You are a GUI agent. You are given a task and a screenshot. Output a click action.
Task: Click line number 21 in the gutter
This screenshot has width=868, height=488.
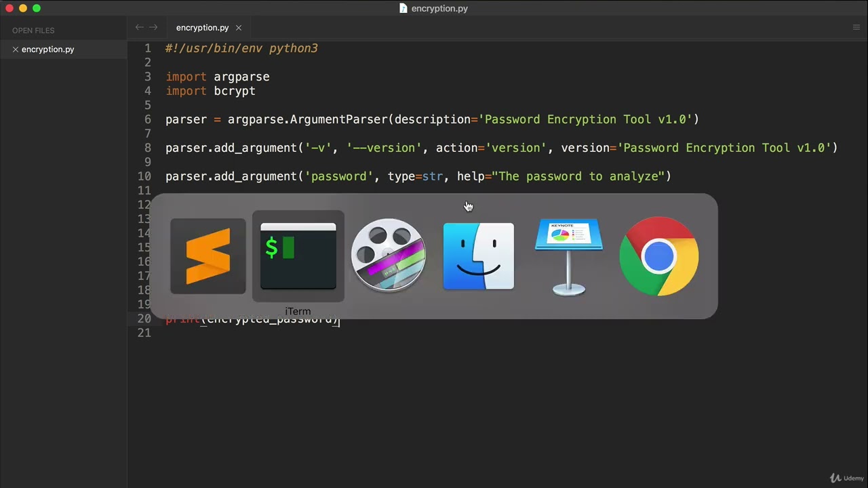tap(144, 333)
